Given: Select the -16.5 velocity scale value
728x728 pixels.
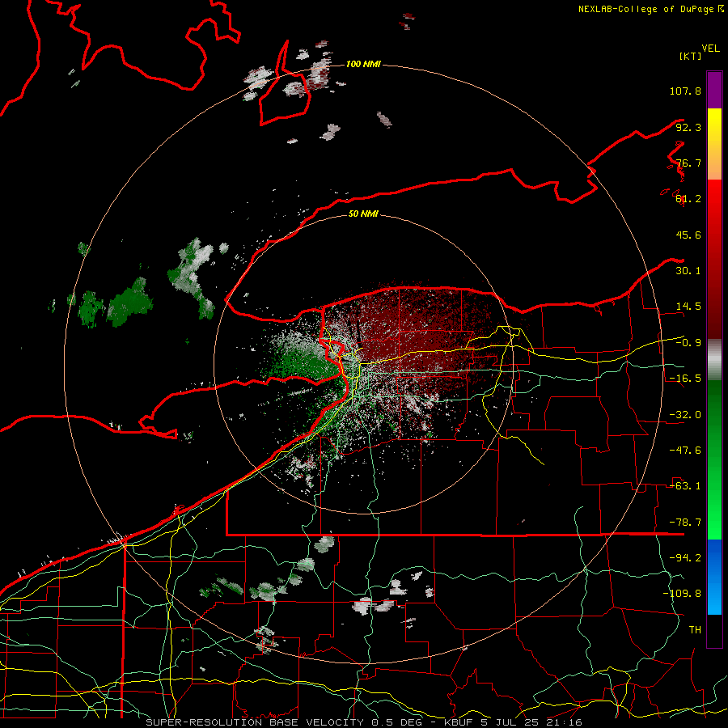Looking at the screenshot, I should point(685,379).
